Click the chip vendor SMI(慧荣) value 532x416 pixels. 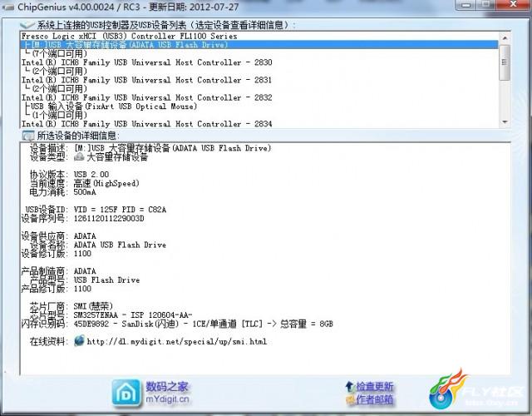pos(93,306)
